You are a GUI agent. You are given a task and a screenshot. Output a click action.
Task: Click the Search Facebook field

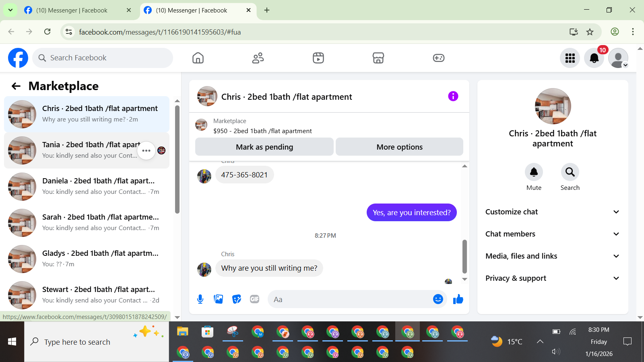(103, 58)
